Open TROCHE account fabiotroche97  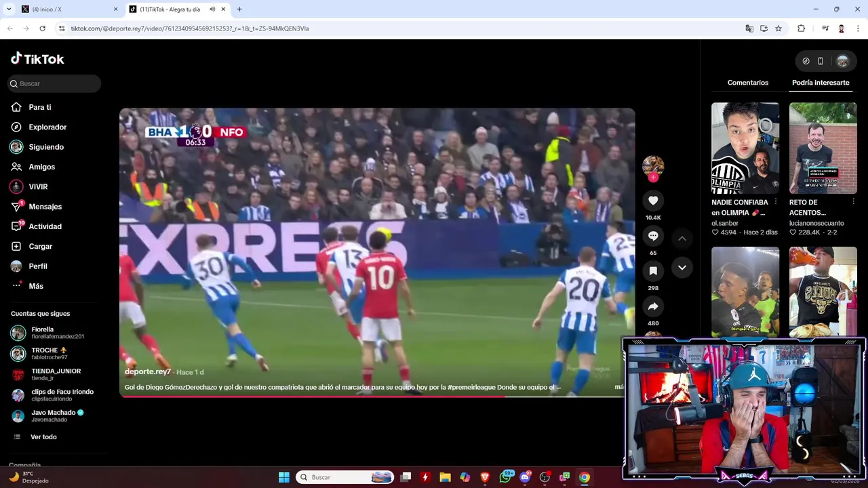pos(47,354)
